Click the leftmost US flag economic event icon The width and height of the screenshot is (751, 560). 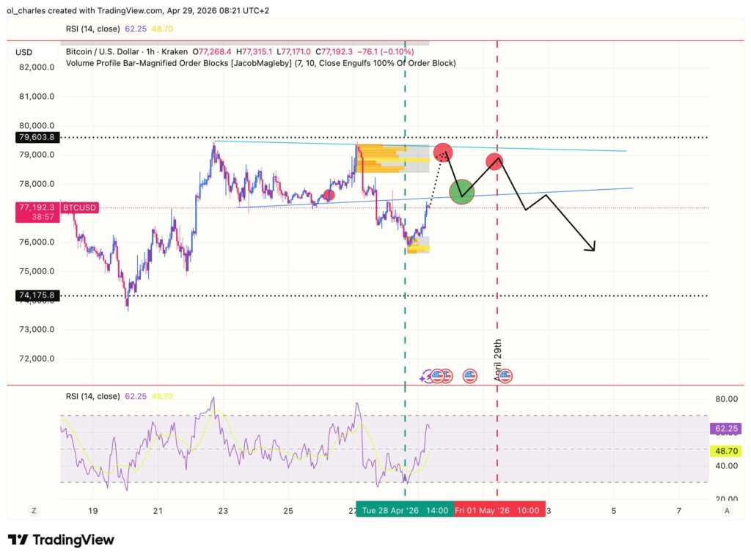[437, 376]
